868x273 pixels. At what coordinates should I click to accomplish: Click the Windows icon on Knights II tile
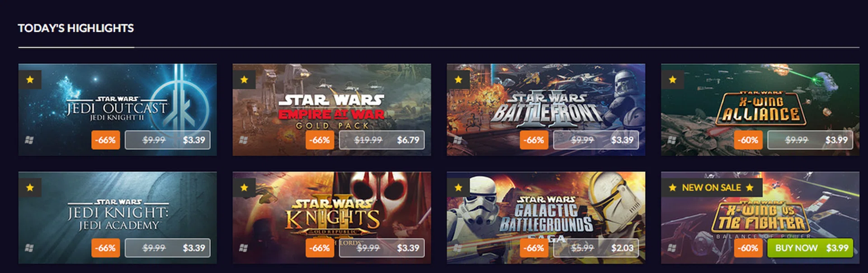coord(243,248)
